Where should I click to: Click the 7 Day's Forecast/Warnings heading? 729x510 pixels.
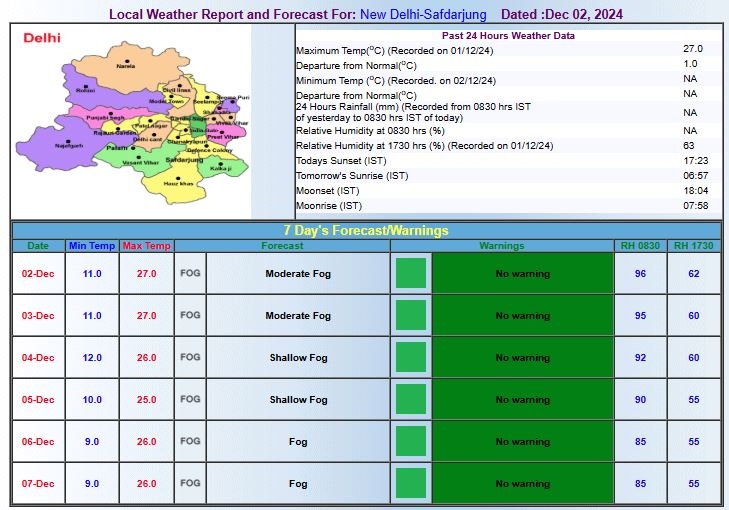366,231
